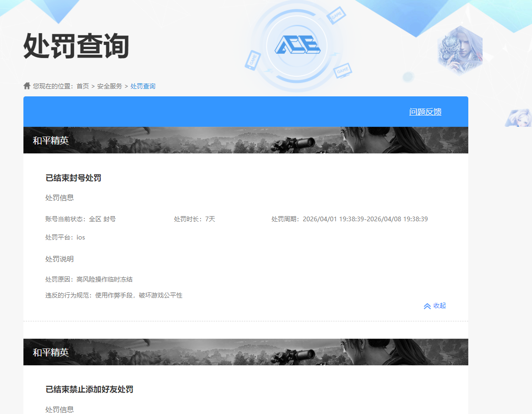Select the 处罚周期 date range text
The height and width of the screenshot is (414, 532).
349,219
